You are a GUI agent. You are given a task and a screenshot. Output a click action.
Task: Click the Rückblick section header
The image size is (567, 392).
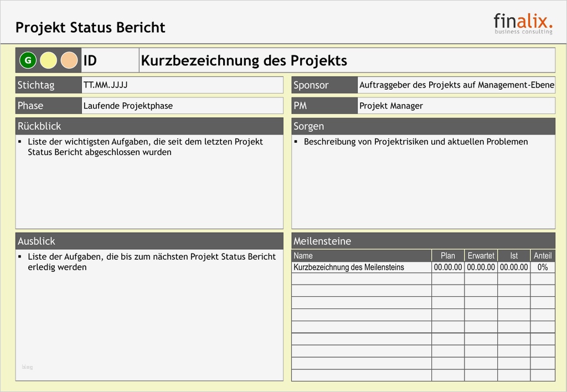(150, 126)
